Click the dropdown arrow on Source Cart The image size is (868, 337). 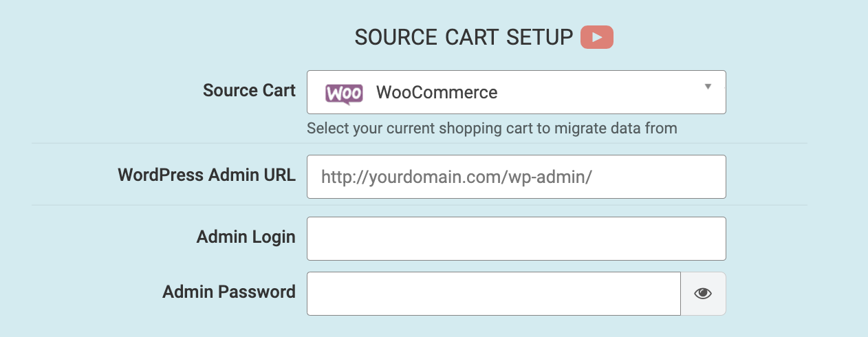pos(708,87)
